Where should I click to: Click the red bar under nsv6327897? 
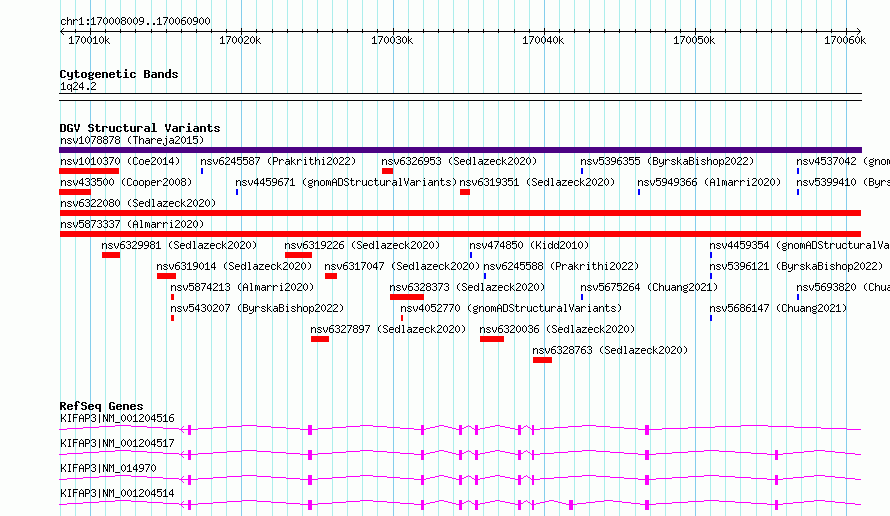pyautogui.click(x=320, y=339)
